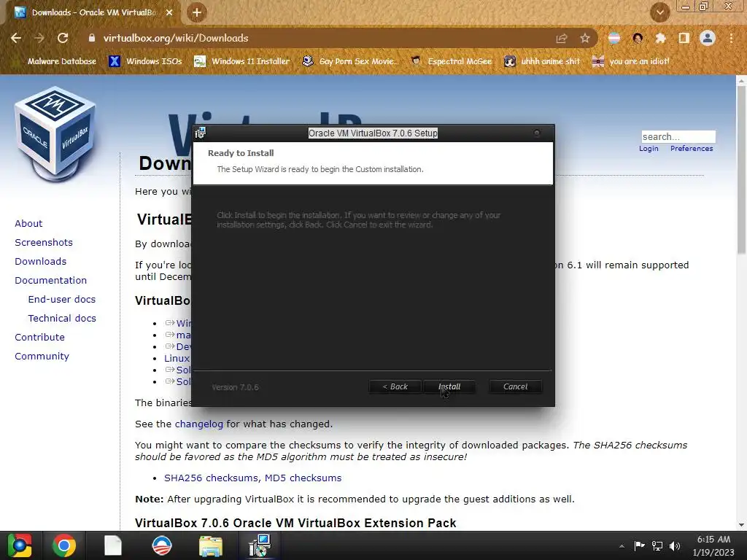
Task: Click the address bar URL
Action: pos(176,38)
